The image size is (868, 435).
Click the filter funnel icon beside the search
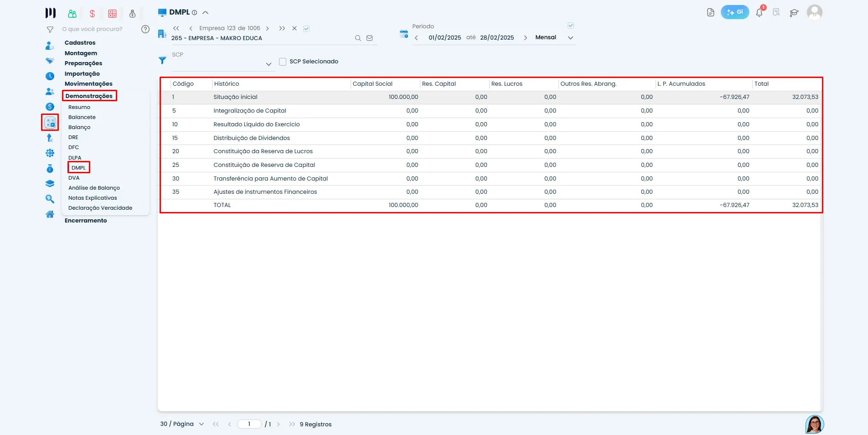(50, 29)
